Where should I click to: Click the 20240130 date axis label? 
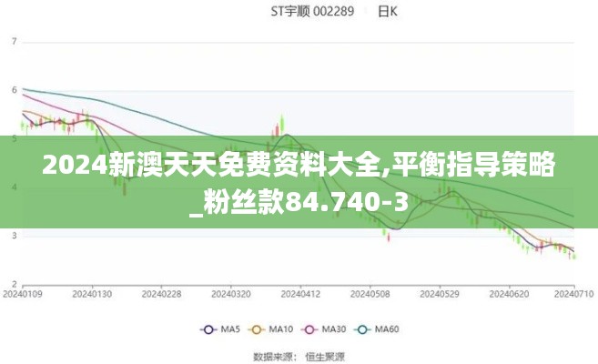pos(93,294)
